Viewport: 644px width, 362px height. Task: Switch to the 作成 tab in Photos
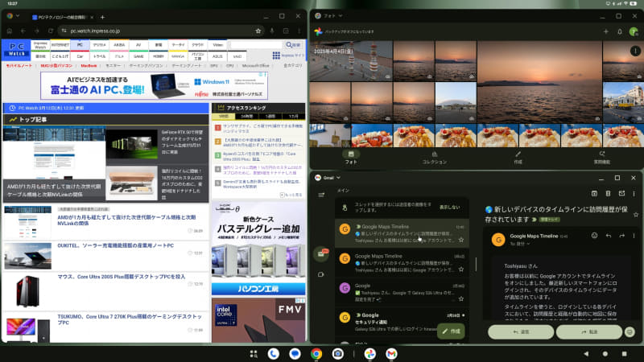coord(518,158)
